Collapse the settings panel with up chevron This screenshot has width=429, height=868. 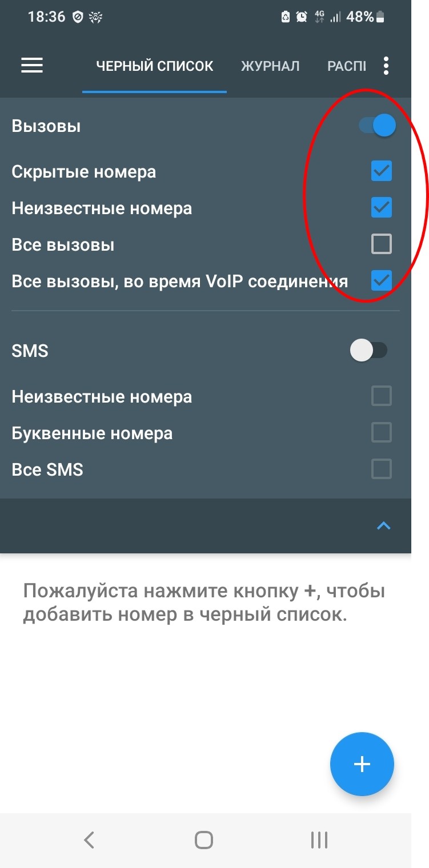coord(384,526)
